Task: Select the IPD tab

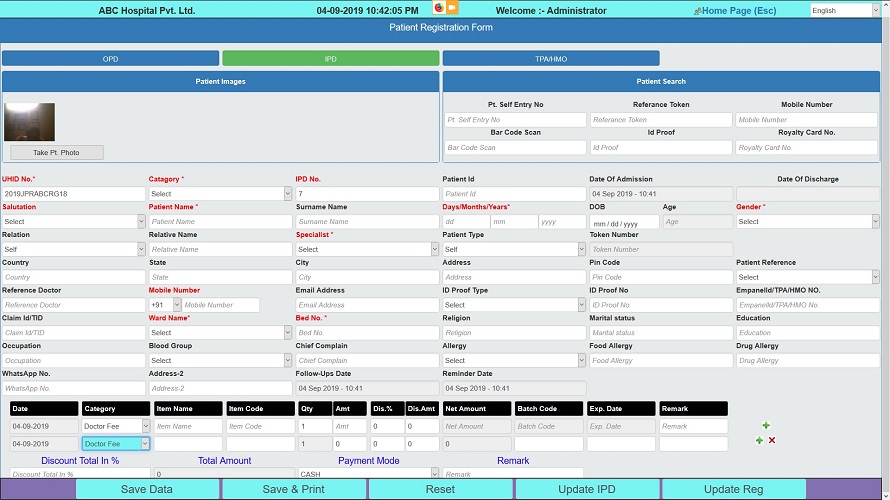Action: click(x=330, y=59)
